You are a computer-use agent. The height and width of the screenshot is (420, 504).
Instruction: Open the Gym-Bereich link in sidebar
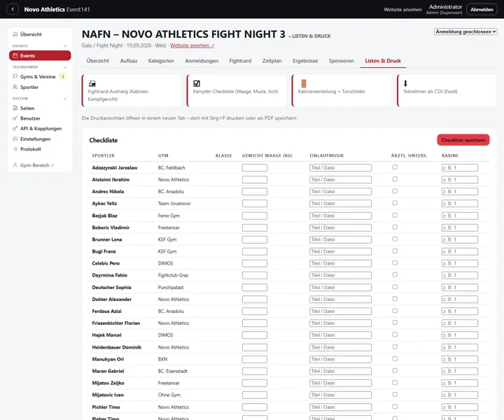[35, 165]
